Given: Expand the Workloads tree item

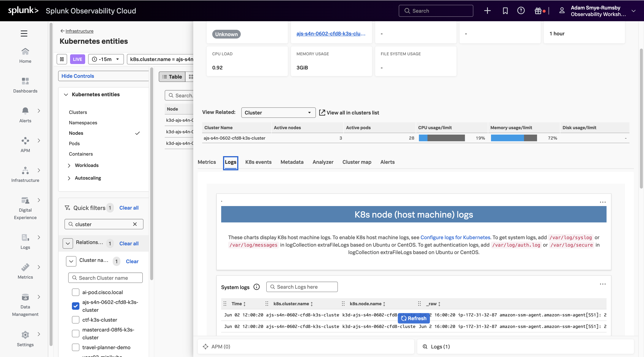Looking at the screenshot, I should pos(69,165).
